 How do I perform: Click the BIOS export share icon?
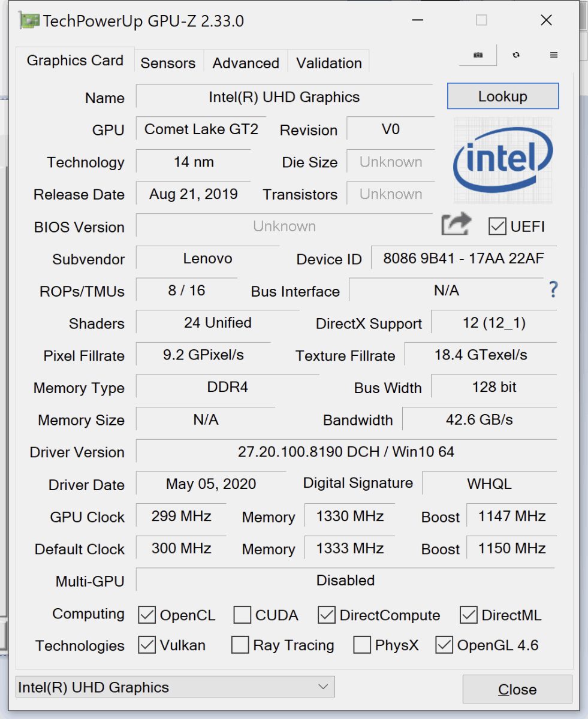(456, 225)
